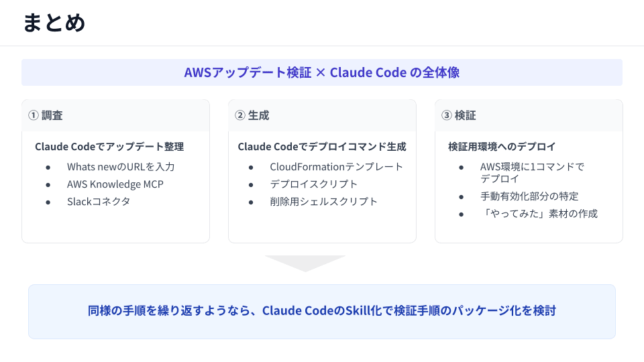Click the ③ 検証 card header
Viewport: 644px width, 362px height.
(529, 115)
